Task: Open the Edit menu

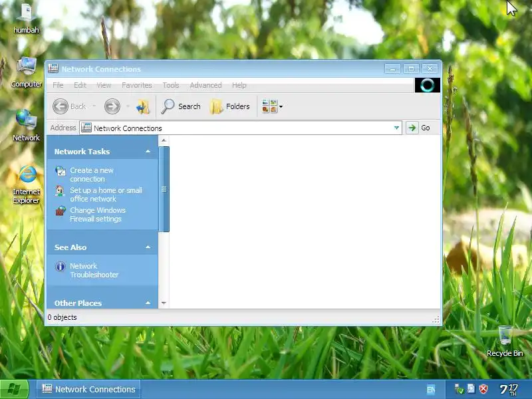Action: click(x=80, y=85)
